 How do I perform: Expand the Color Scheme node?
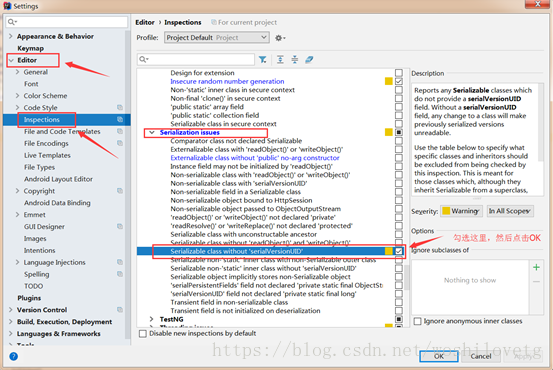pos(17,96)
